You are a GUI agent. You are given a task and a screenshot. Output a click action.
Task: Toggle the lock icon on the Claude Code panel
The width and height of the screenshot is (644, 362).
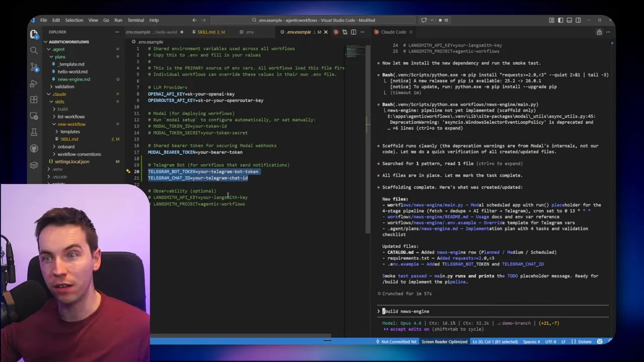(x=599, y=32)
